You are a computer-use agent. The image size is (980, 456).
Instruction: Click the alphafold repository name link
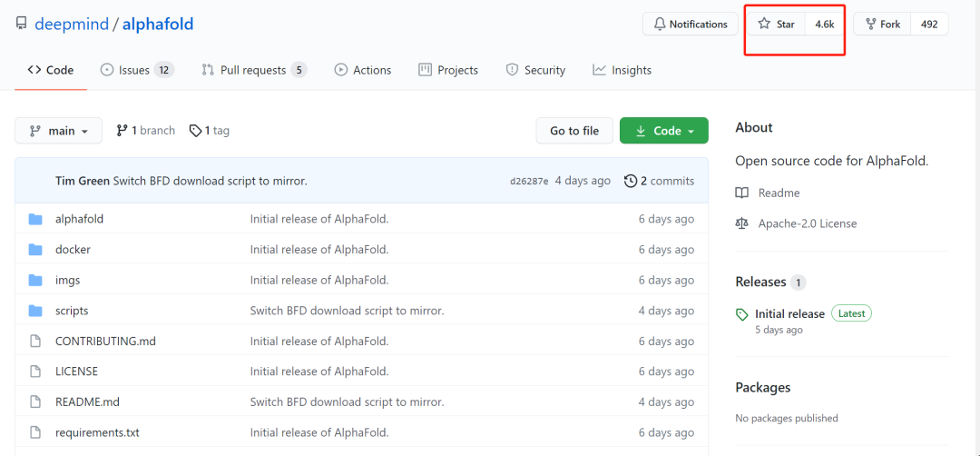pyautogui.click(x=158, y=25)
